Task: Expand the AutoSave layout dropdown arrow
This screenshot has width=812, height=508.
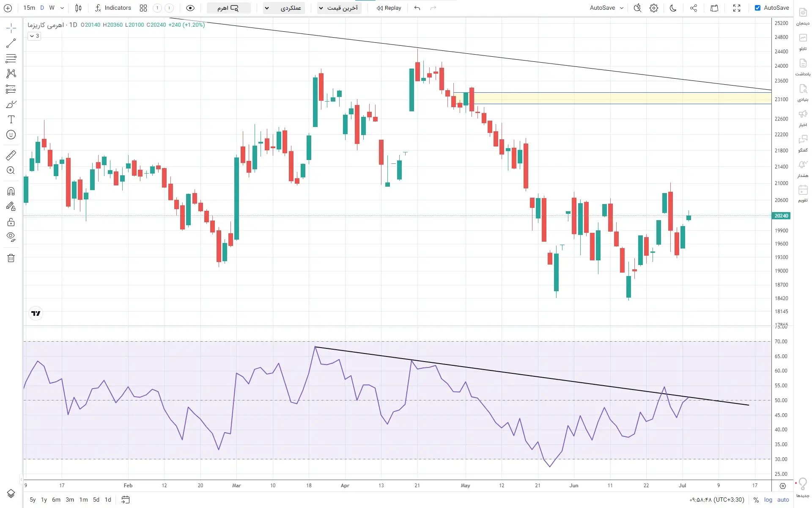Action: click(x=622, y=8)
